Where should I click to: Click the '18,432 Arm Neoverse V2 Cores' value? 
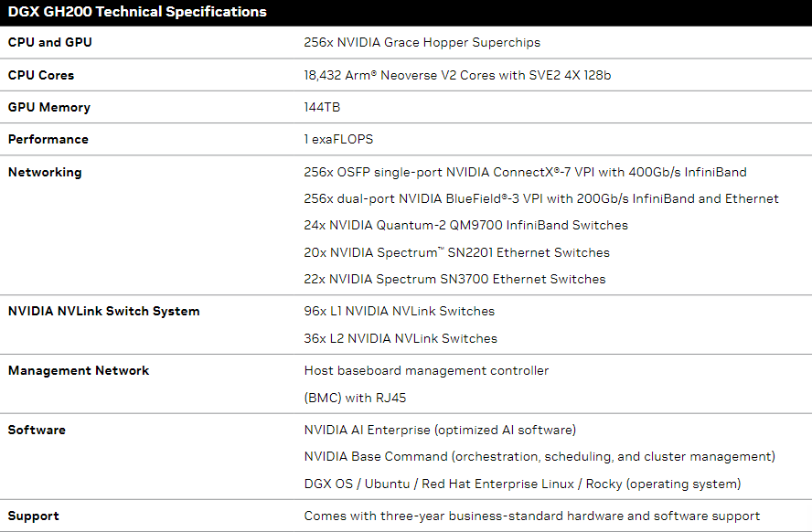click(457, 75)
